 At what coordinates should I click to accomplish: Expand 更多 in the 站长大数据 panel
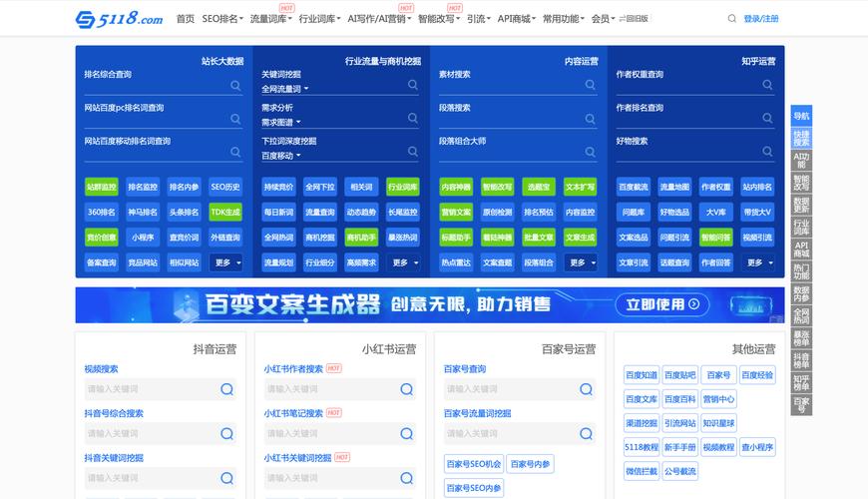click(225, 262)
